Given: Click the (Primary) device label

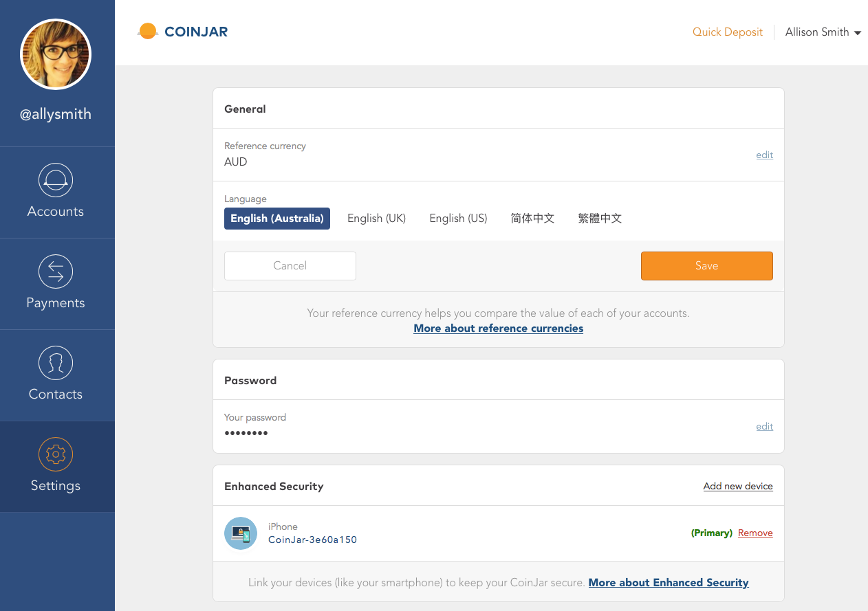Looking at the screenshot, I should (x=711, y=533).
